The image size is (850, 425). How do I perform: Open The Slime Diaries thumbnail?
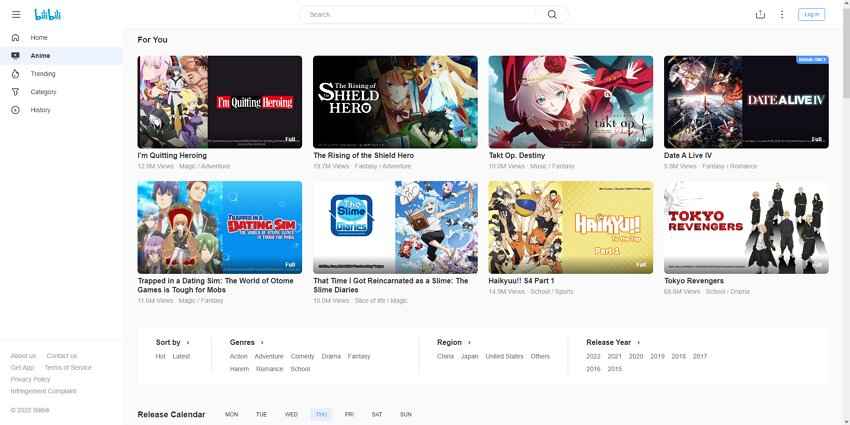click(x=395, y=227)
